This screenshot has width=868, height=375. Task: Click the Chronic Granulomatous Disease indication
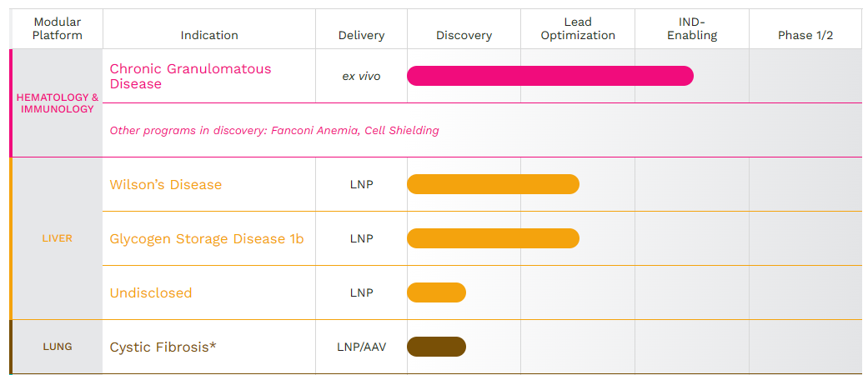click(190, 76)
